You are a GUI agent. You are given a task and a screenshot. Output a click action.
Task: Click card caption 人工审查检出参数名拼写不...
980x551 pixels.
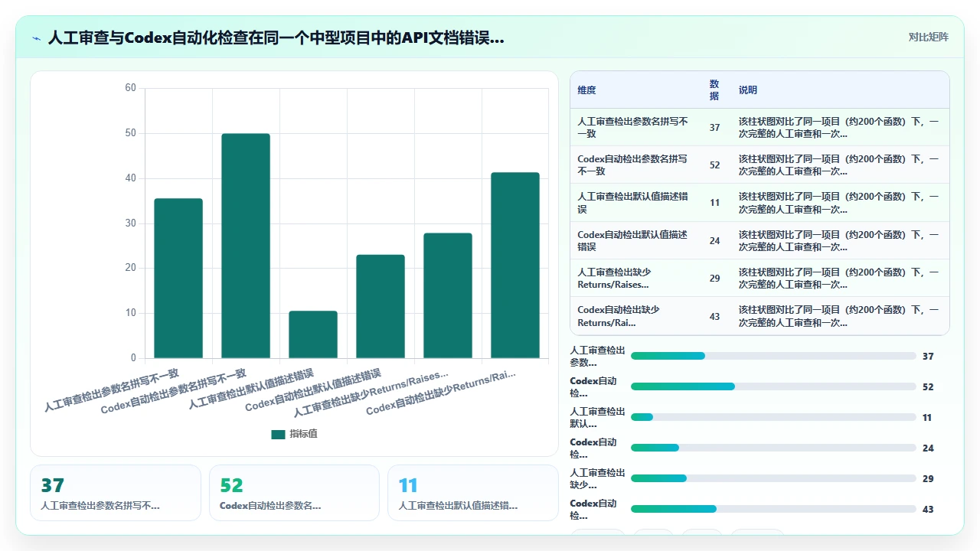pyautogui.click(x=100, y=506)
